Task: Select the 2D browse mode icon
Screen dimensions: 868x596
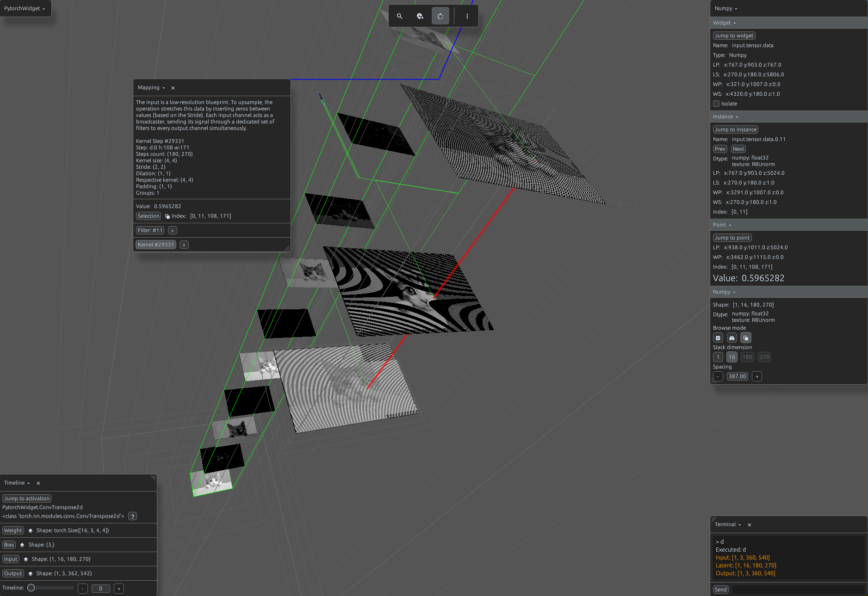Action: click(718, 338)
